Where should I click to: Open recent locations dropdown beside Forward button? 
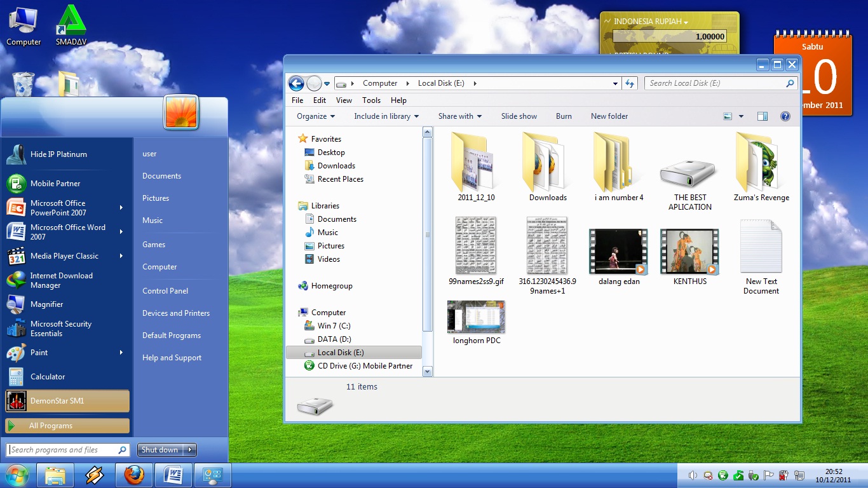(327, 83)
